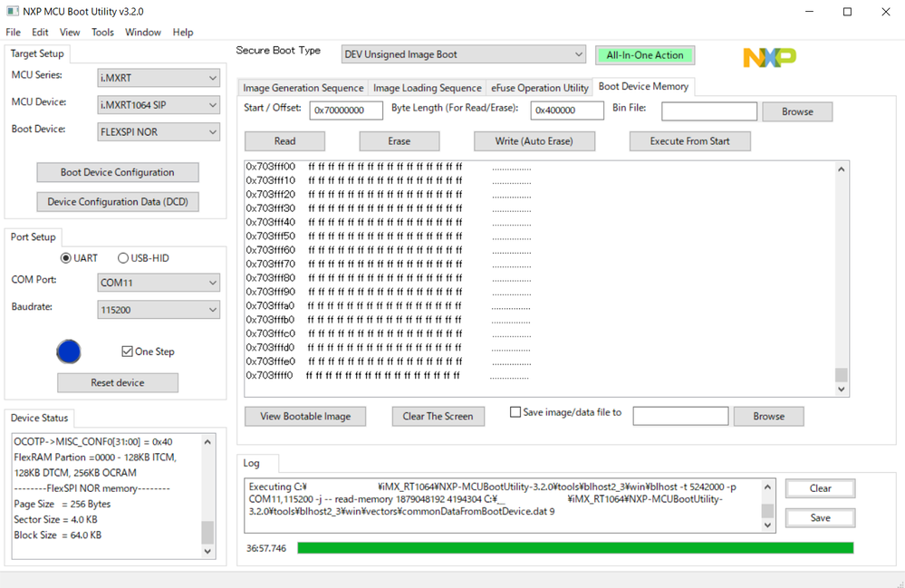Click the Device Status scroll up arrow
Screen dimensions: 905x588
tap(207, 441)
